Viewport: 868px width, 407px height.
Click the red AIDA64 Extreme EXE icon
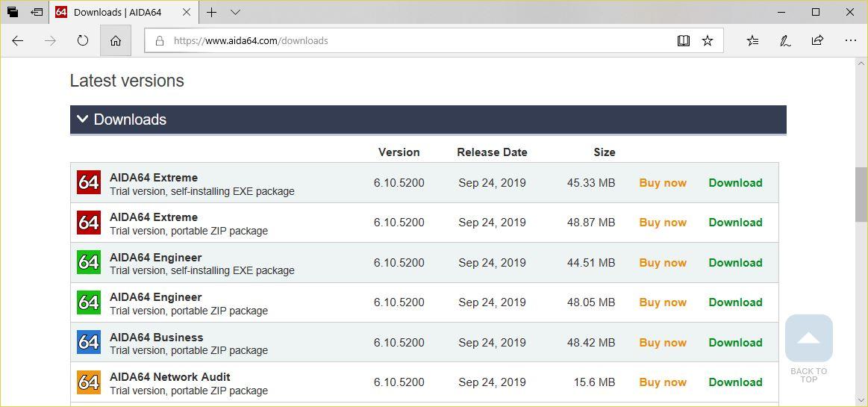(89, 183)
